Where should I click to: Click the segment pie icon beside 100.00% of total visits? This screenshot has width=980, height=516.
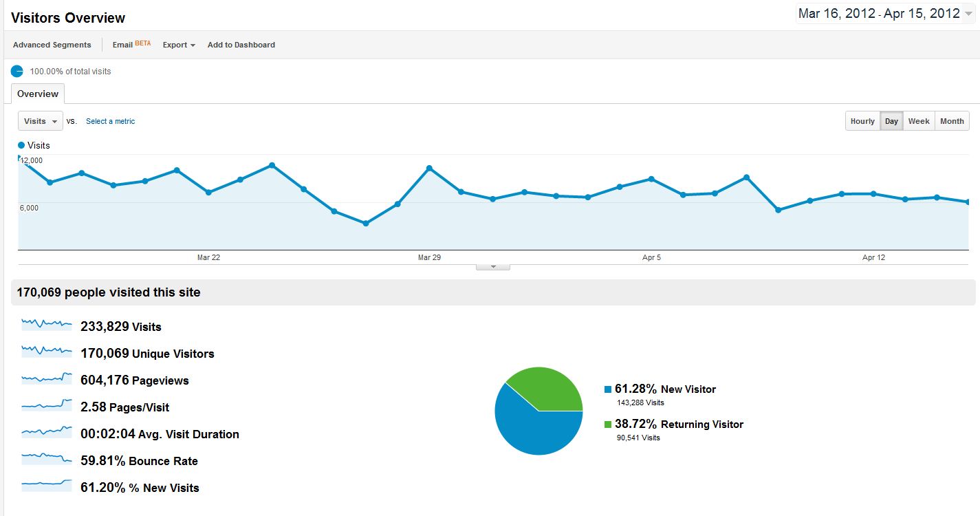17,71
